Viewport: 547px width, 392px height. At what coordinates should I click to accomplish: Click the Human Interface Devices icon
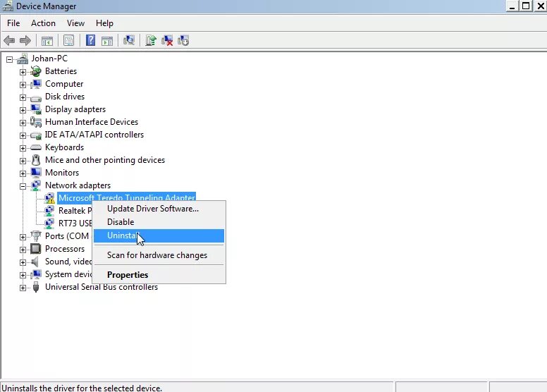(x=35, y=122)
